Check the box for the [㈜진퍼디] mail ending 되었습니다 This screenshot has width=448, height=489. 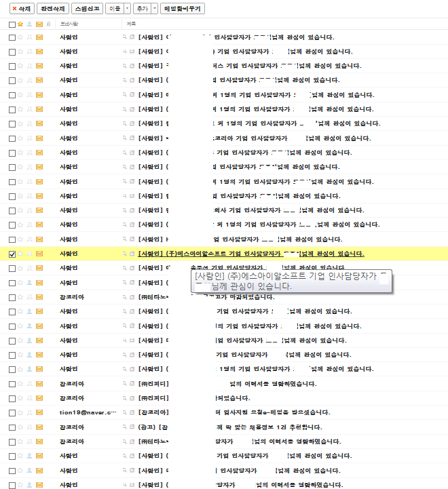pyautogui.click(x=12, y=399)
